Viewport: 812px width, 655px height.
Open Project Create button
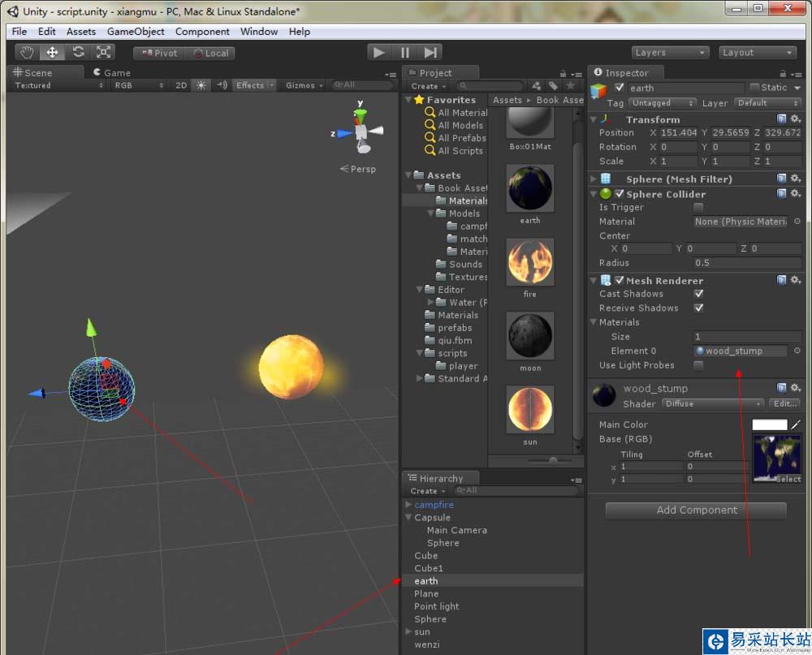[428, 86]
